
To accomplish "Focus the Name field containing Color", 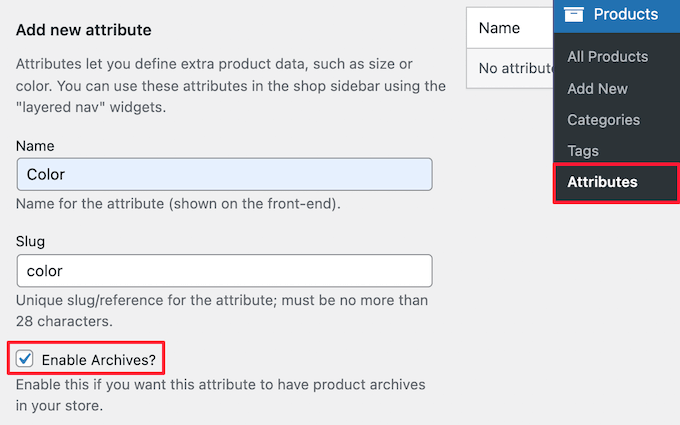I will pos(225,174).
